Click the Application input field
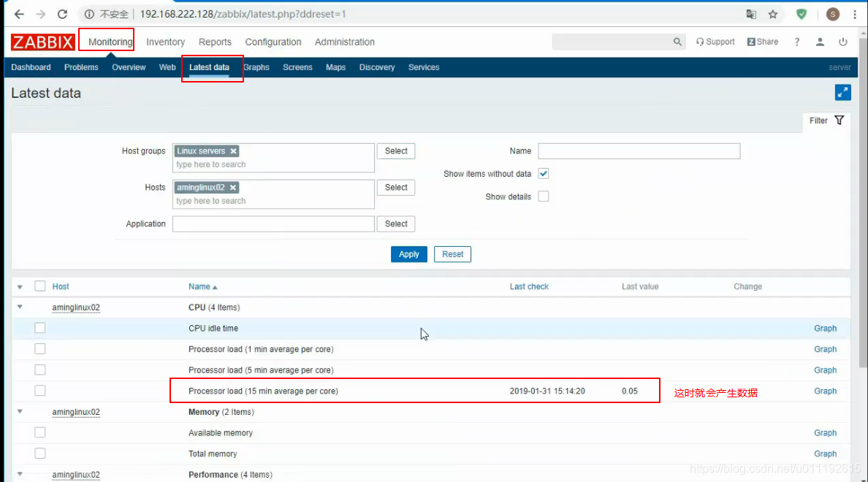 [x=273, y=224]
